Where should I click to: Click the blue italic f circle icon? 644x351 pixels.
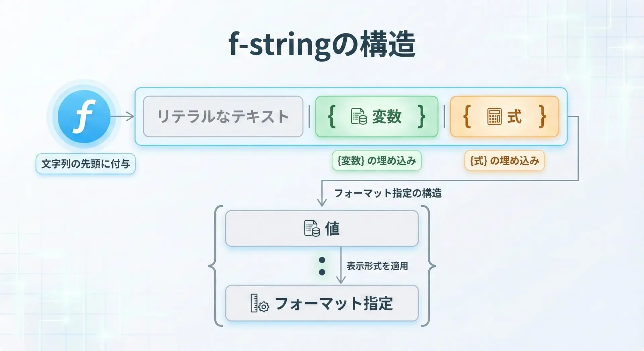coord(84,116)
